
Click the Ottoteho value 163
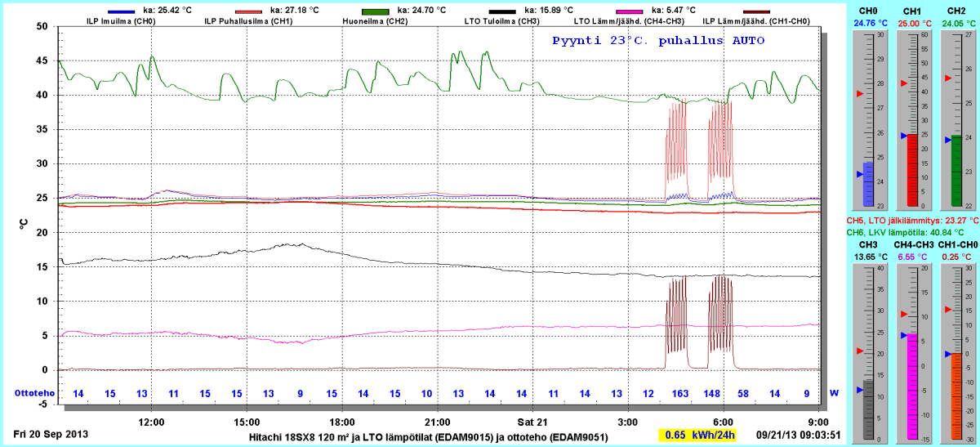click(680, 393)
